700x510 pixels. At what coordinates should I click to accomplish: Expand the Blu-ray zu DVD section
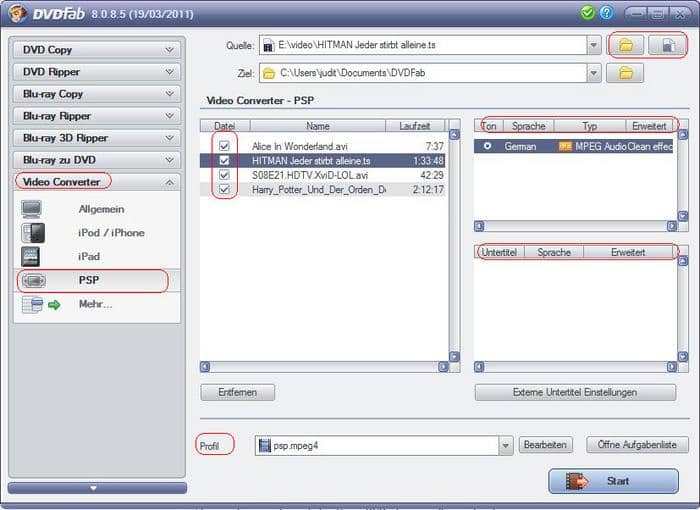(x=96, y=160)
